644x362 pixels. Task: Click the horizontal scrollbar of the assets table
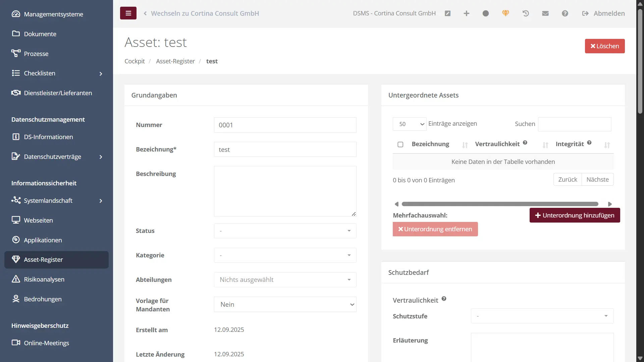pos(500,204)
